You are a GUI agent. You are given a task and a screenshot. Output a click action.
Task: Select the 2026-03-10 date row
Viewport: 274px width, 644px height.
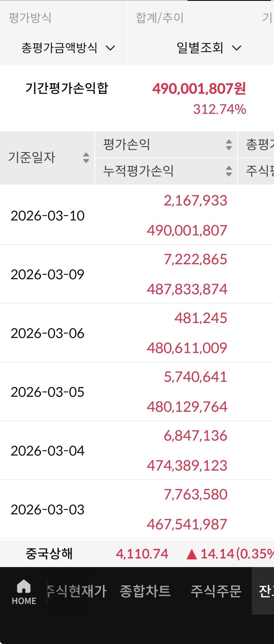click(x=48, y=216)
